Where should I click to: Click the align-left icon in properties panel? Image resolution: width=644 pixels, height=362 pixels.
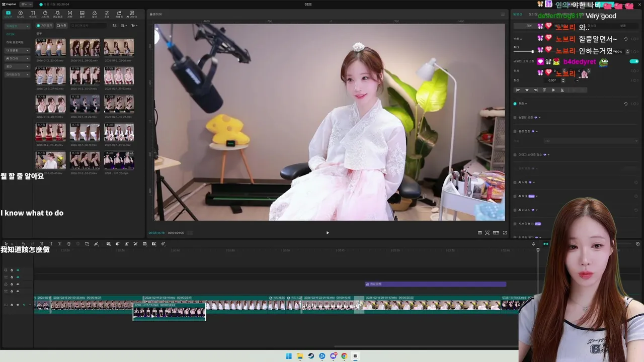pyautogui.click(x=518, y=90)
